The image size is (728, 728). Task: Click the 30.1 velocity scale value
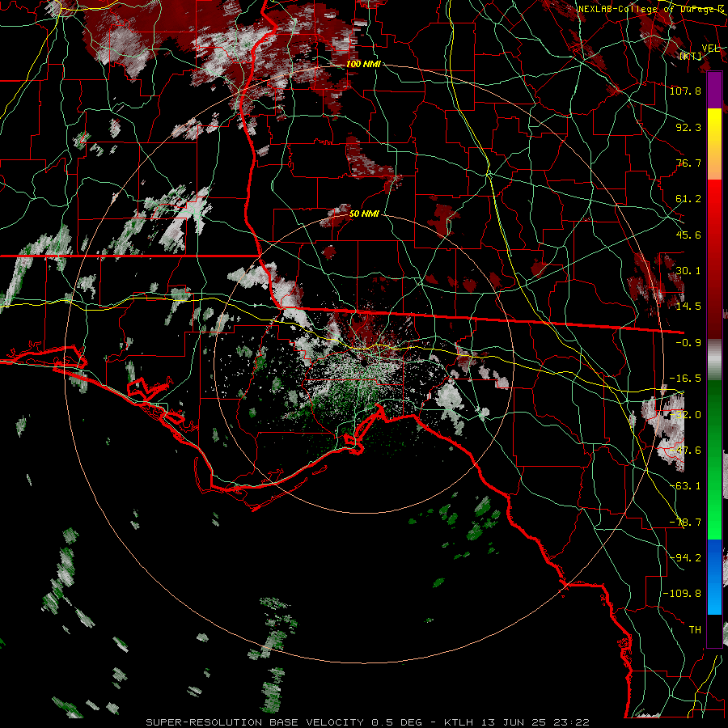(x=688, y=271)
